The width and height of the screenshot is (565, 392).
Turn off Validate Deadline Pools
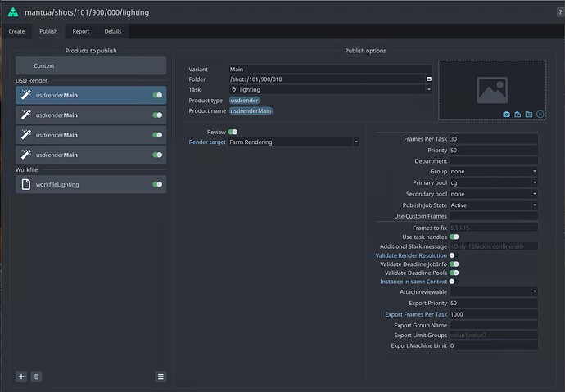click(454, 273)
